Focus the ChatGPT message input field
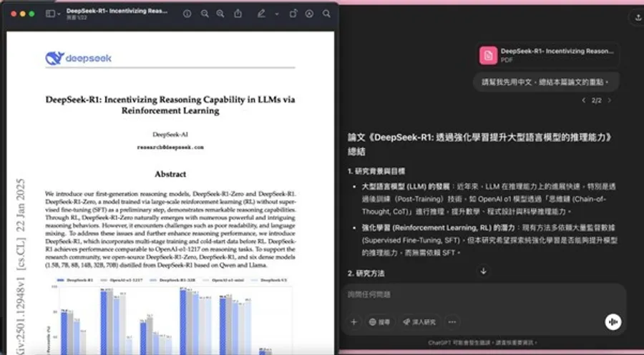 pos(484,295)
